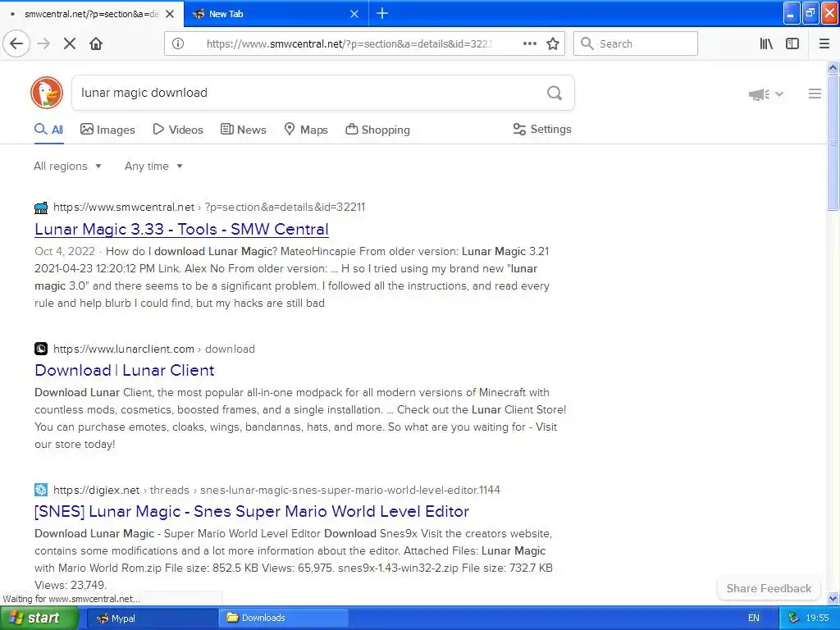Image resolution: width=840 pixels, height=630 pixels.
Task: Open Download | Lunar Client link
Action: point(125,370)
